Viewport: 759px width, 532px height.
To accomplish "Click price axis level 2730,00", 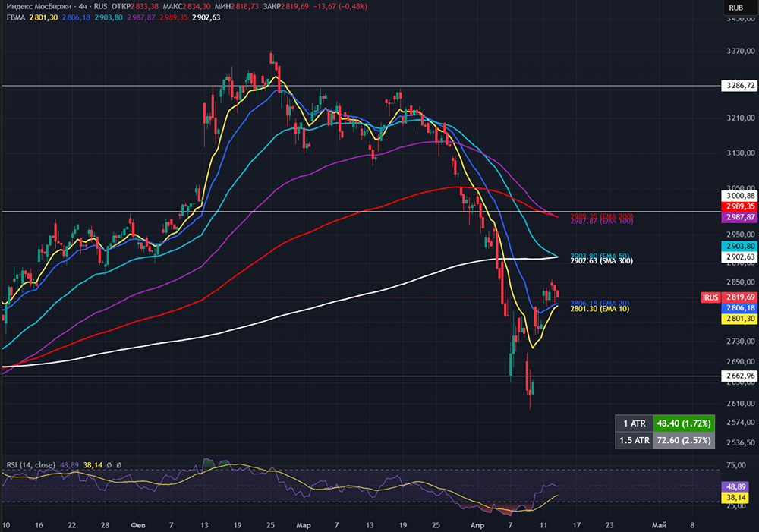I will [741, 342].
